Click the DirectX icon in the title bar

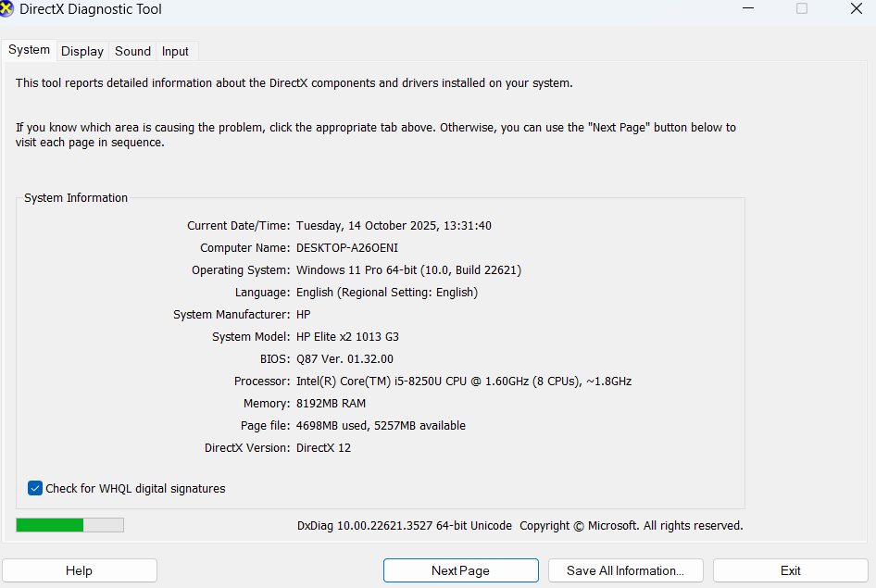point(7,9)
